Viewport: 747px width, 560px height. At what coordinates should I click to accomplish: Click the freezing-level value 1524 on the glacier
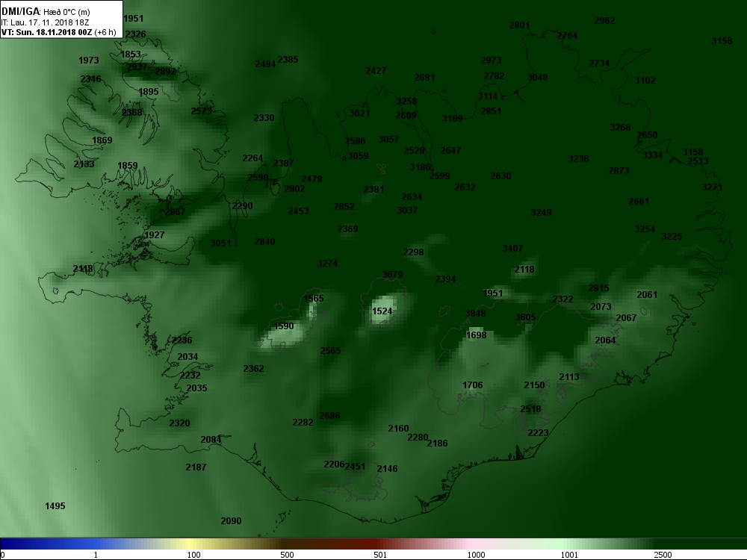coord(382,311)
